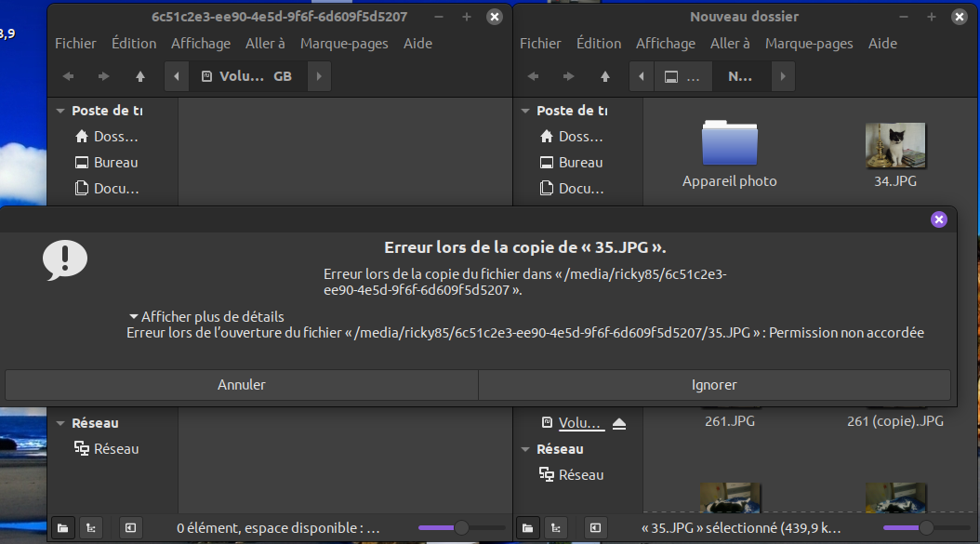
Task: Click up-folder arrow in Nouveau dossier toolbar
Action: point(605,76)
